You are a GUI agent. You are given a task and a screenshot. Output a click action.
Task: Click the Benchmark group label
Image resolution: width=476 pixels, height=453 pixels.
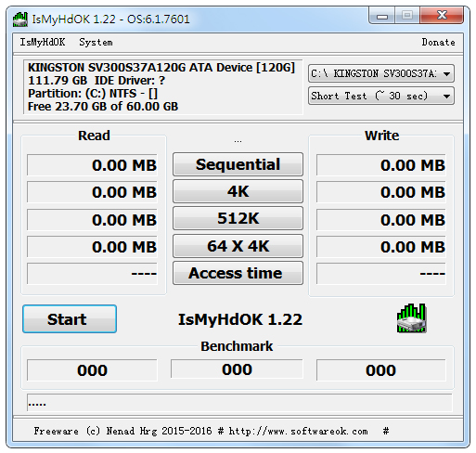pyautogui.click(x=237, y=346)
